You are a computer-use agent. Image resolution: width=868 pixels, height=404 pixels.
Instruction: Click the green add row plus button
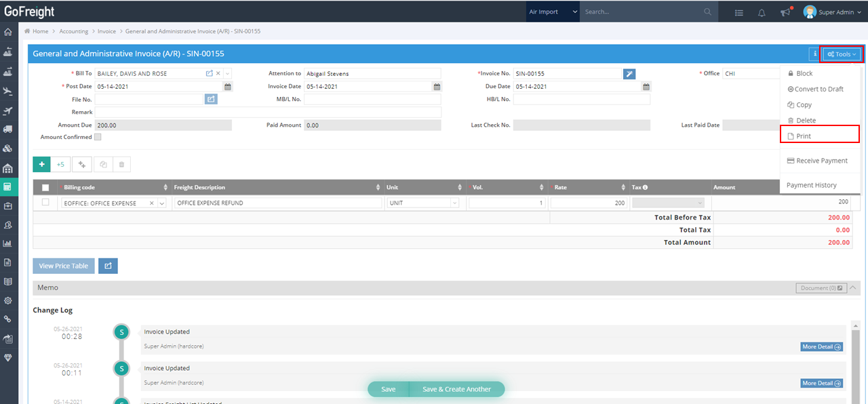point(41,164)
